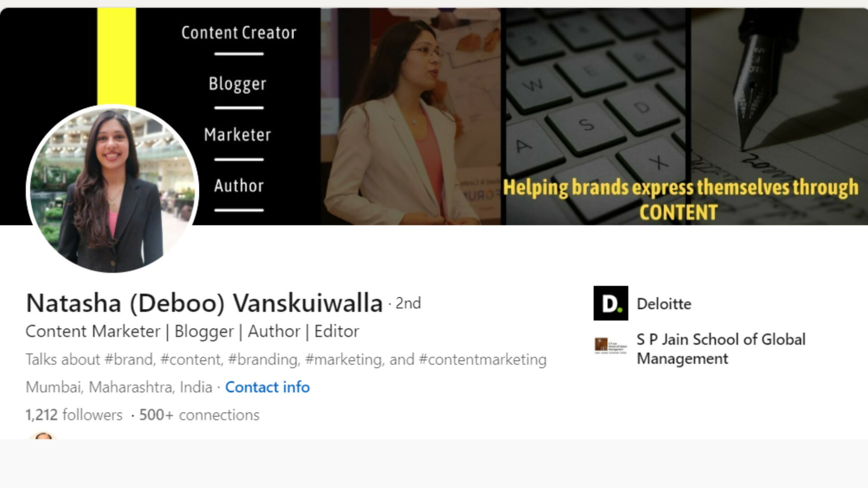Click the 1,212 followers text
Screen dimensions: 868x488
click(74, 415)
